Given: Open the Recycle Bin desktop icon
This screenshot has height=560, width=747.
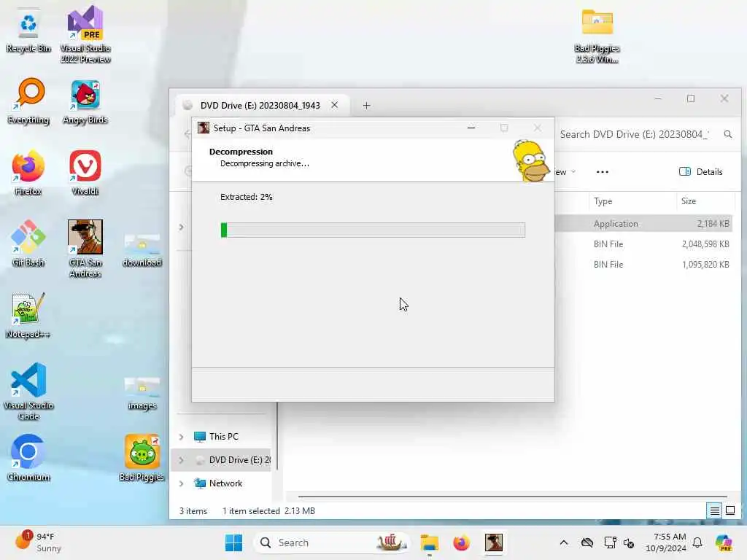Looking at the screenshot, I should click(x=28, y=31).
